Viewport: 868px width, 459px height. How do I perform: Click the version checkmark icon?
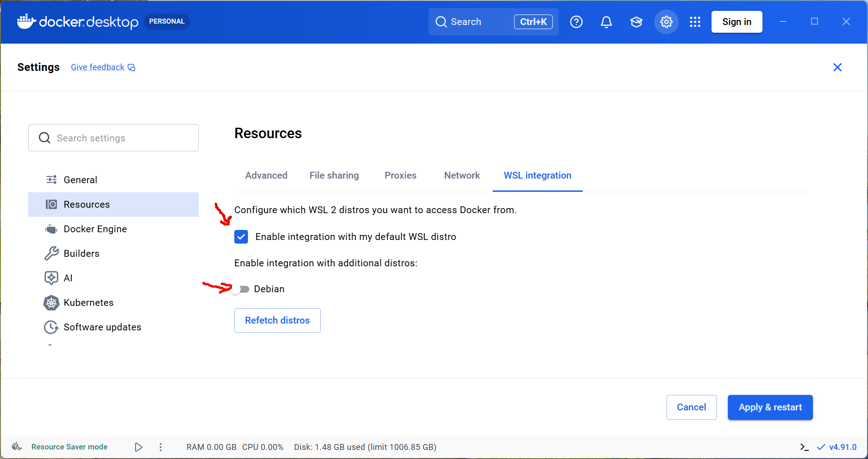click(x=821, y=447)
